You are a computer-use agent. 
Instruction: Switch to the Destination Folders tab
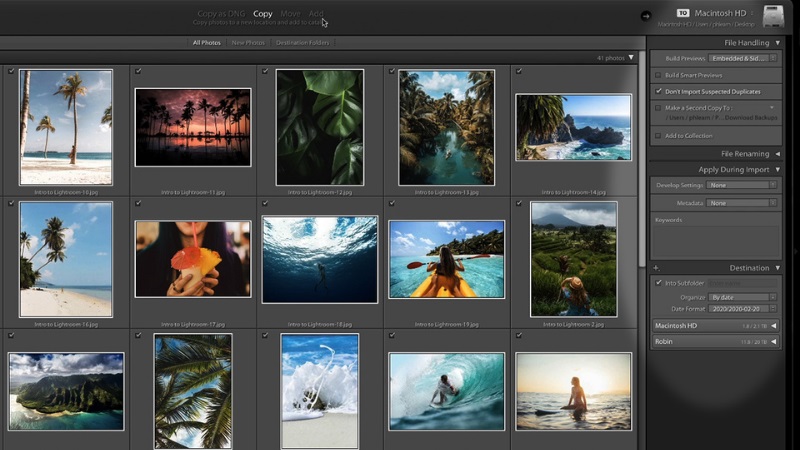point(303,43)
